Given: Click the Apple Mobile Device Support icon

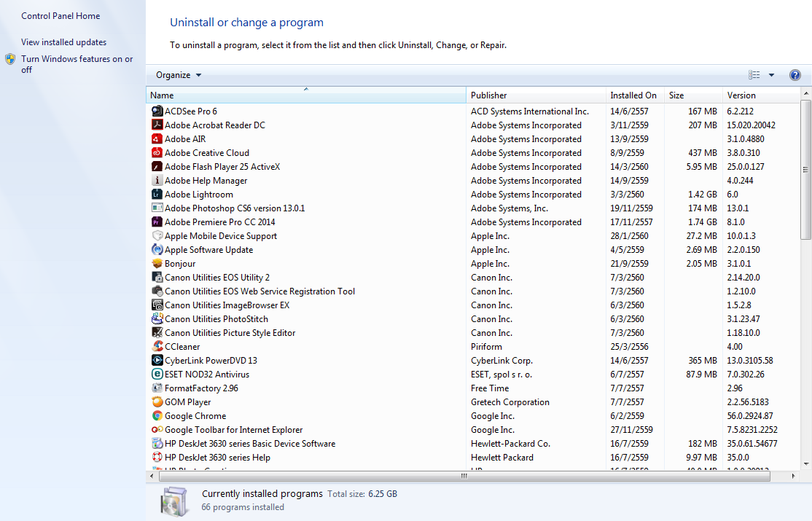Looking at the screenshot, I should (157, 235).
